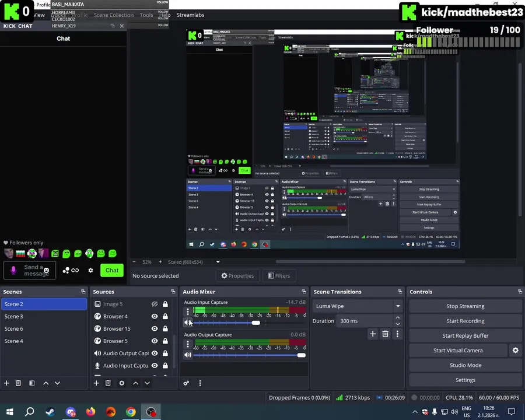Click Start Virtual Camera button

click(x=458, y=351)
